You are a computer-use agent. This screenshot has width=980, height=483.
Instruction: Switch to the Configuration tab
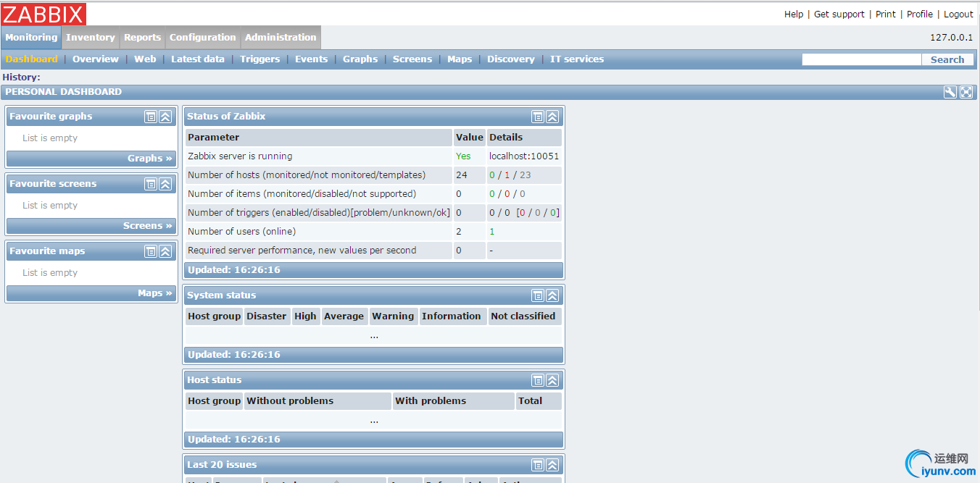pos(203,38)
